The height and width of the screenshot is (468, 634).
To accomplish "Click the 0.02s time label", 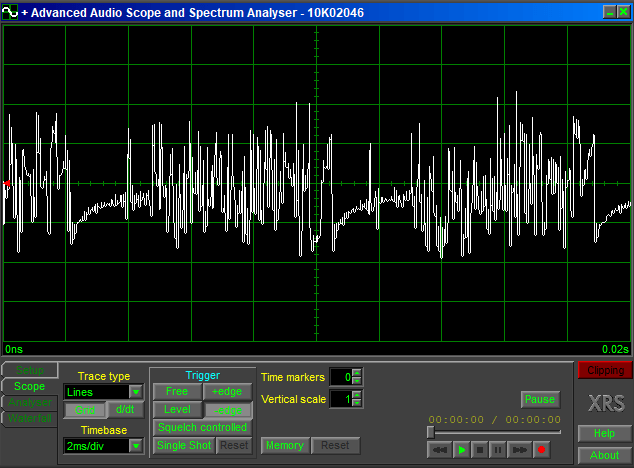I will [615, 349].
